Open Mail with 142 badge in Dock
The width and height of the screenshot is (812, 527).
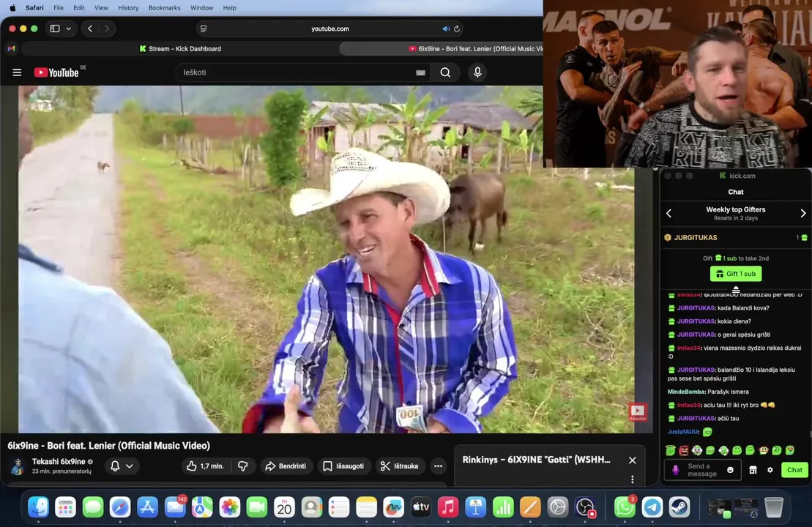[175, 507]
